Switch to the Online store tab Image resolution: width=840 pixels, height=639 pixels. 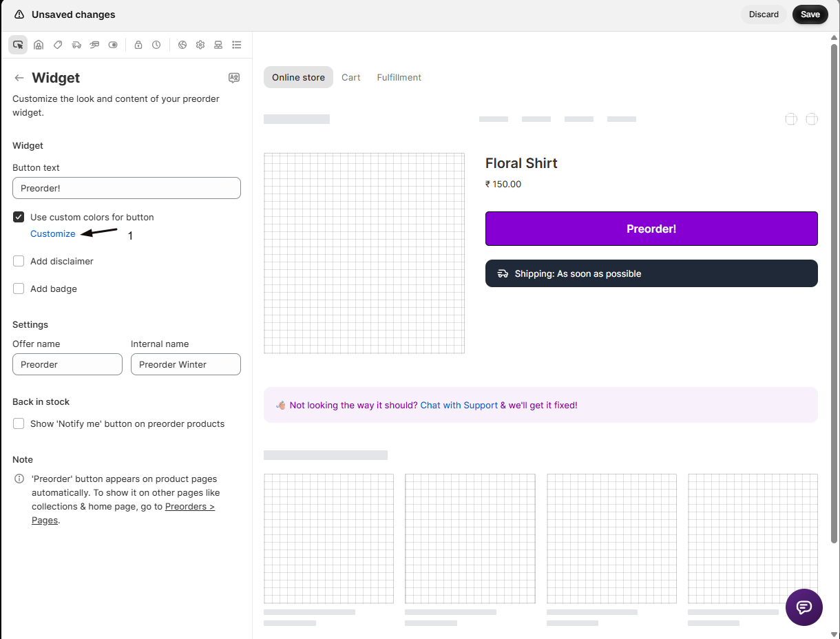(298, 77)
